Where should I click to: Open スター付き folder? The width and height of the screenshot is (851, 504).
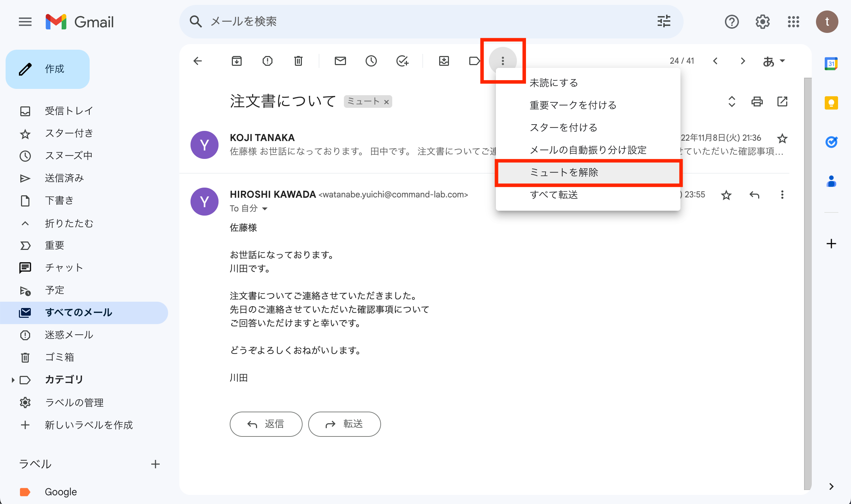coord(84,133)
